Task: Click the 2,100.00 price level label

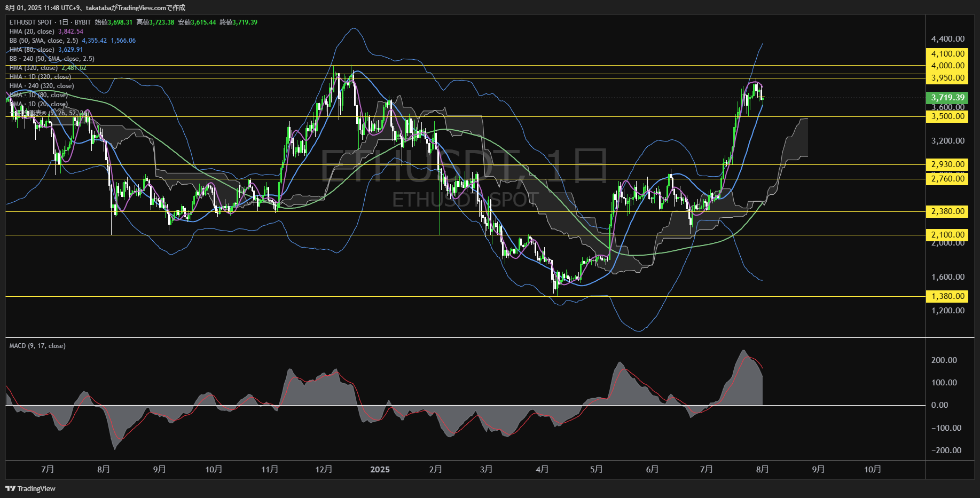Action: point(947,235)
